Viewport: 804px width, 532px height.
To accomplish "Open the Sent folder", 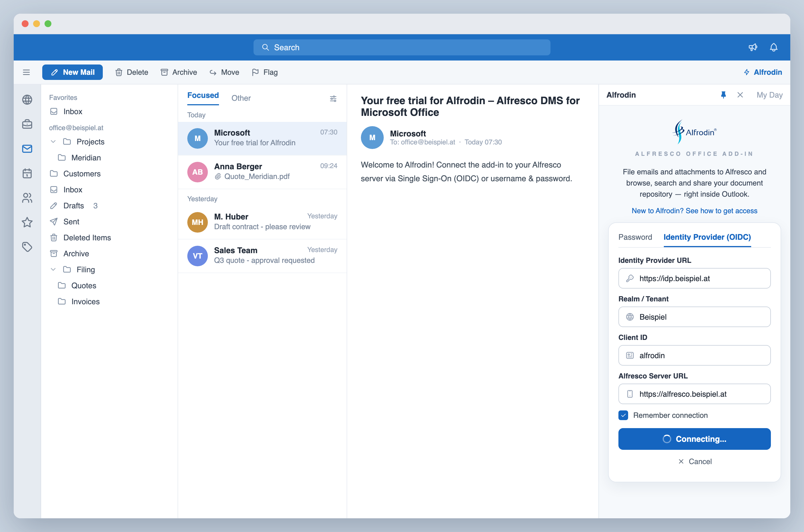I will 109,221.
